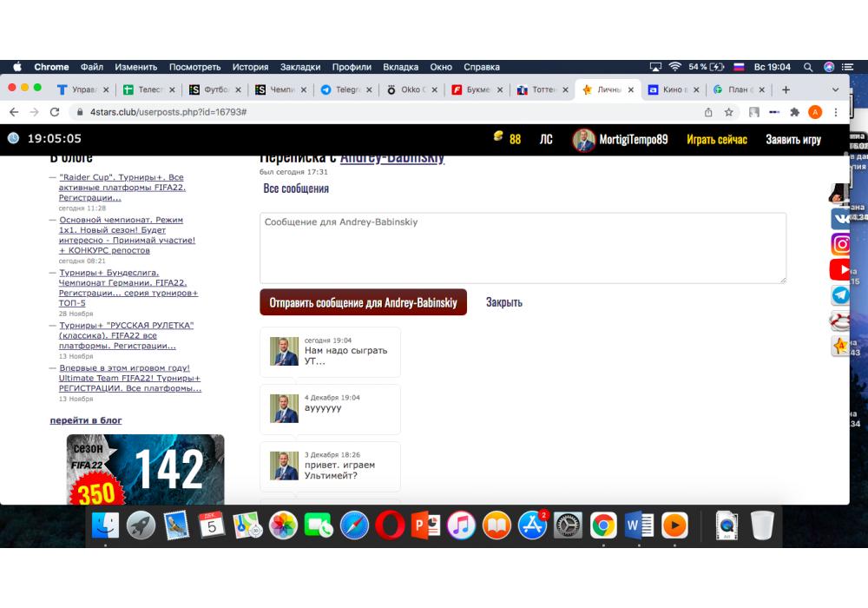Bookmark page with the star icon
Viewport: 868px width, 608px height.
pos(729,112)
